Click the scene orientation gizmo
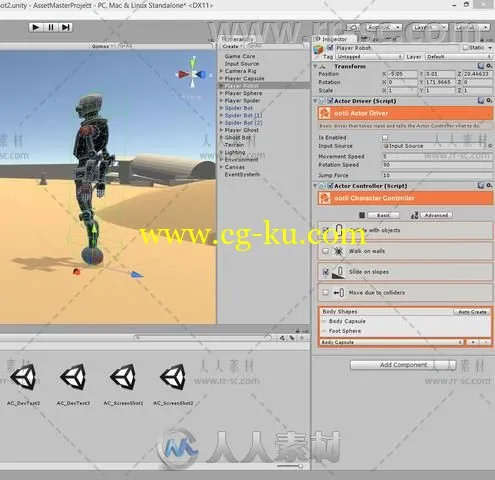 click(x=192, y=73)
